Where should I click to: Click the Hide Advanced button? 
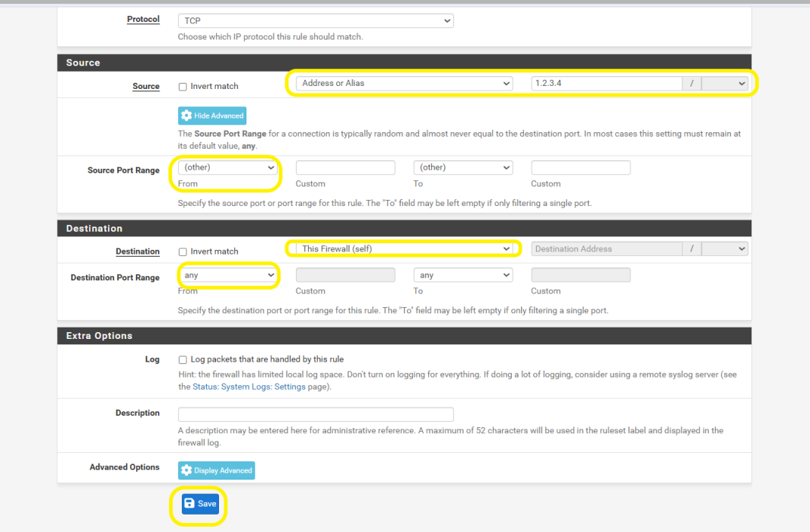[212, 116]
